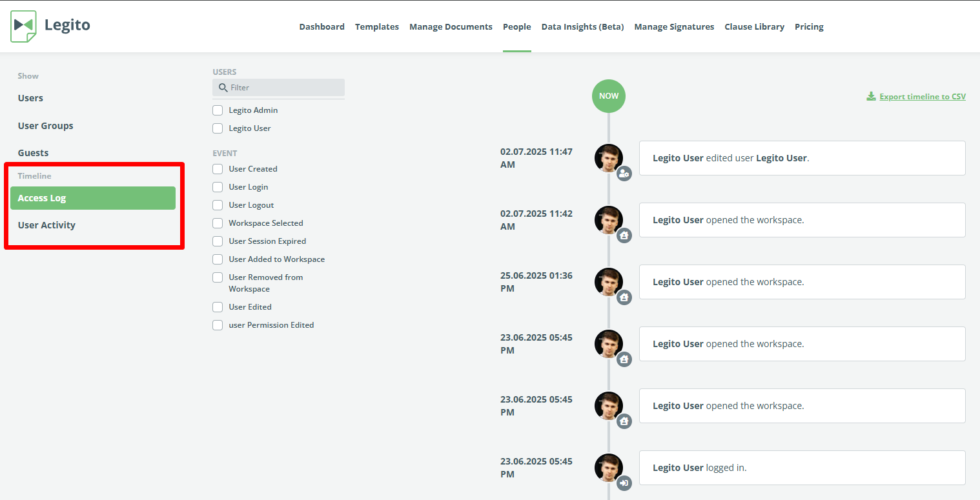Click 'opened the workspace' entry on 25.06.2025
Viewport: 980px width, 500px height.
[x=802, y=282]
